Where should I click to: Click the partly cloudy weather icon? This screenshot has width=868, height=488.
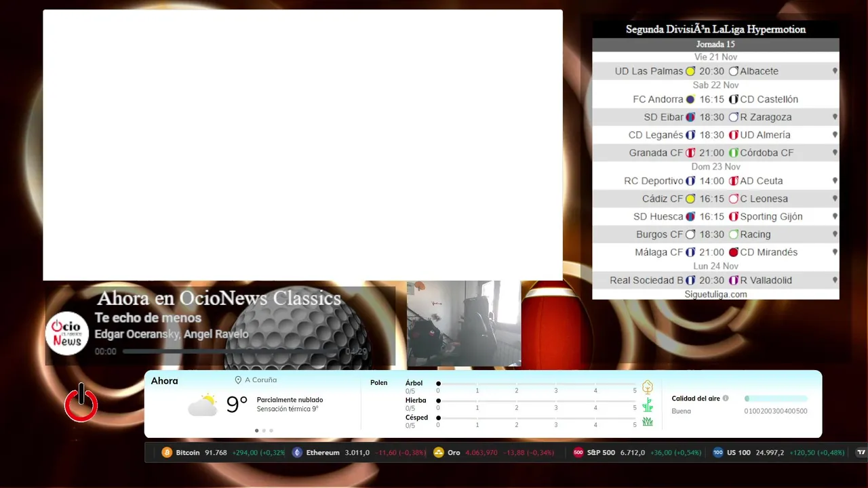[x=202, y=405]
